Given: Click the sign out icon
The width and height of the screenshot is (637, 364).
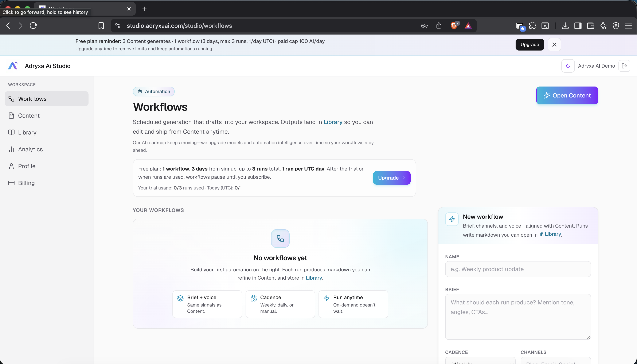Looking at the screenshot, I should tap(624, 66).
